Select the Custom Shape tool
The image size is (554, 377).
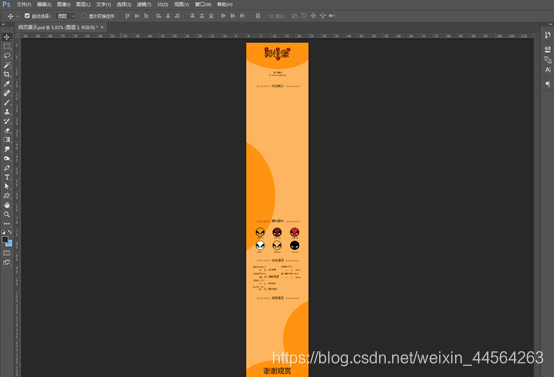7,196
